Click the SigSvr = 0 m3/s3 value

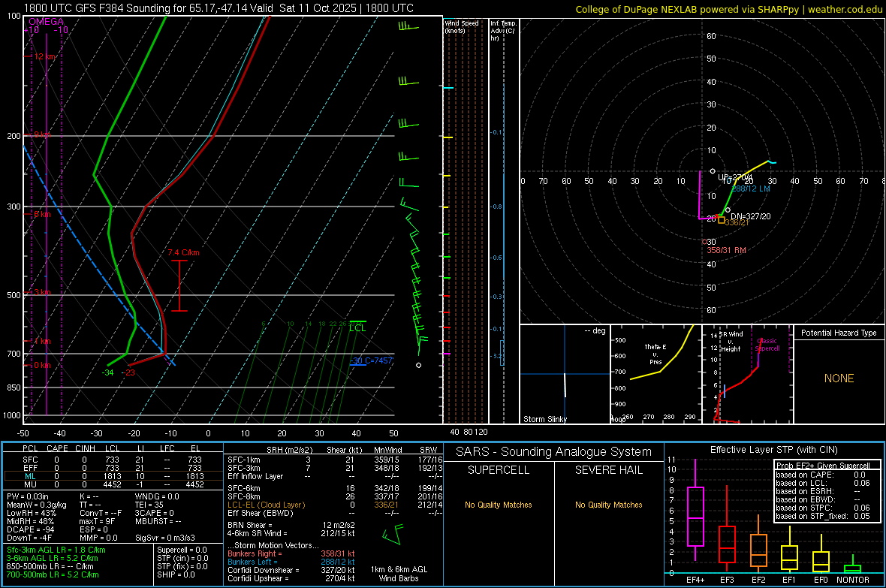point(165,538)
